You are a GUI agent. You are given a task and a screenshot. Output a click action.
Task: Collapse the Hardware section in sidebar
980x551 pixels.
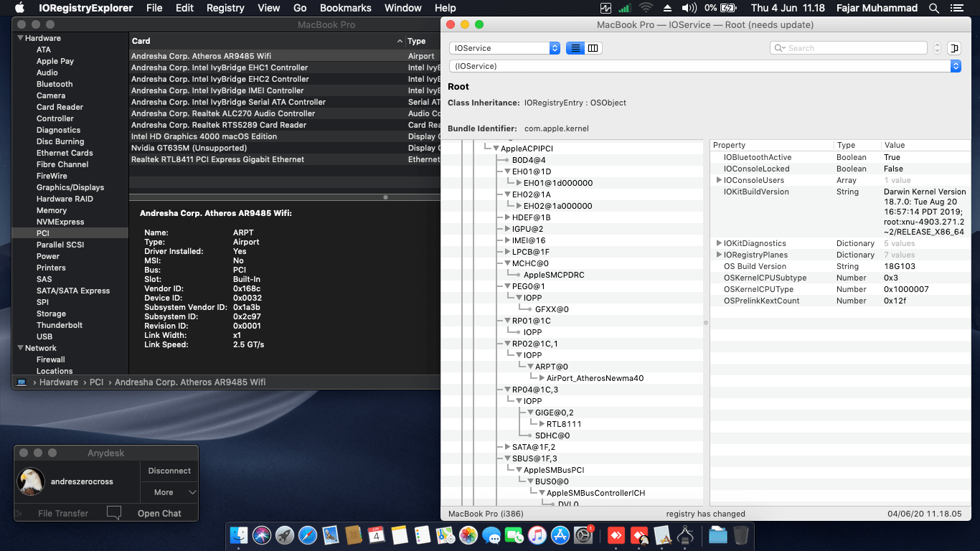[x=21, y=38]
